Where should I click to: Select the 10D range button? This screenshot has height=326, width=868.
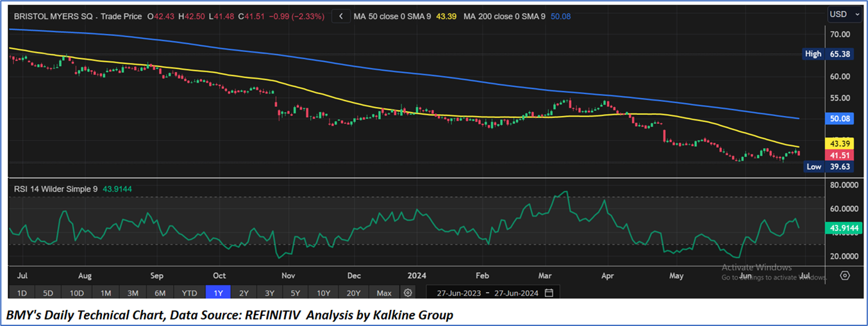76,293
